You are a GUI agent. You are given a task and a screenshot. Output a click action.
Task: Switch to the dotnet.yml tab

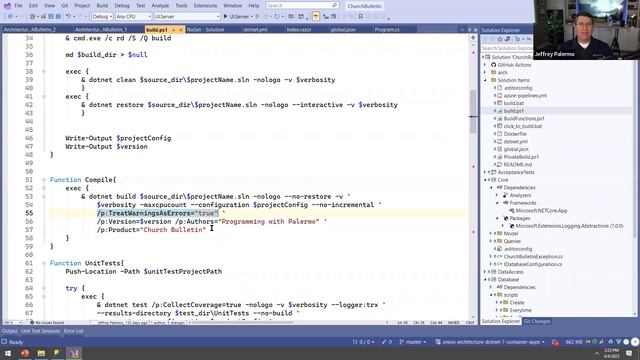(x=255, y=30)
